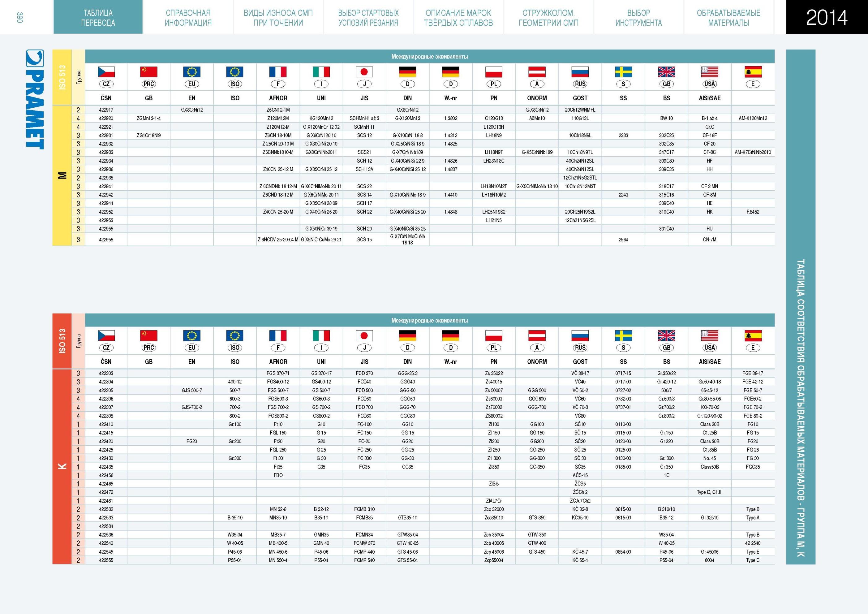The image size is (868, 614).
Task: Select the AISI/SAE cell 6004
Action: pos(710,560)
